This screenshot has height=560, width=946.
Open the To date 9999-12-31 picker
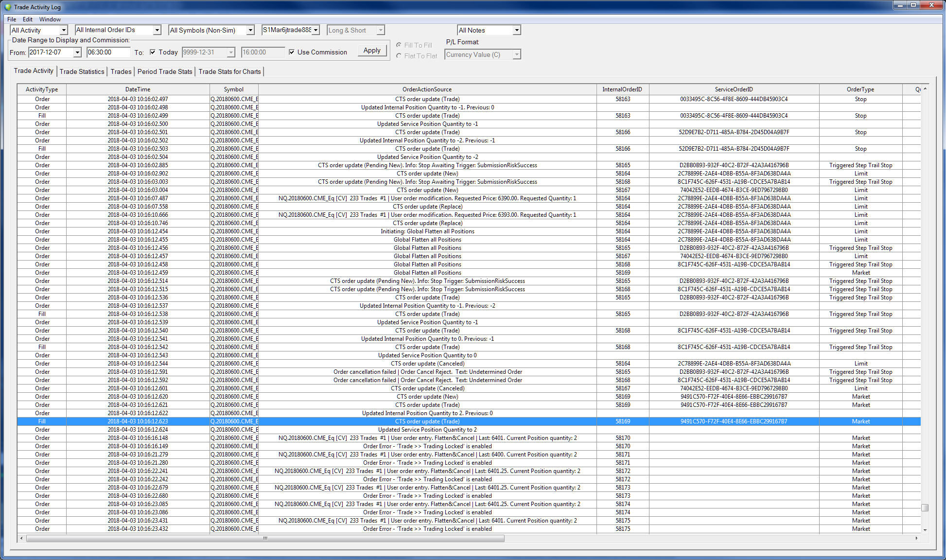pyautogui.click(x=231, y=52)
